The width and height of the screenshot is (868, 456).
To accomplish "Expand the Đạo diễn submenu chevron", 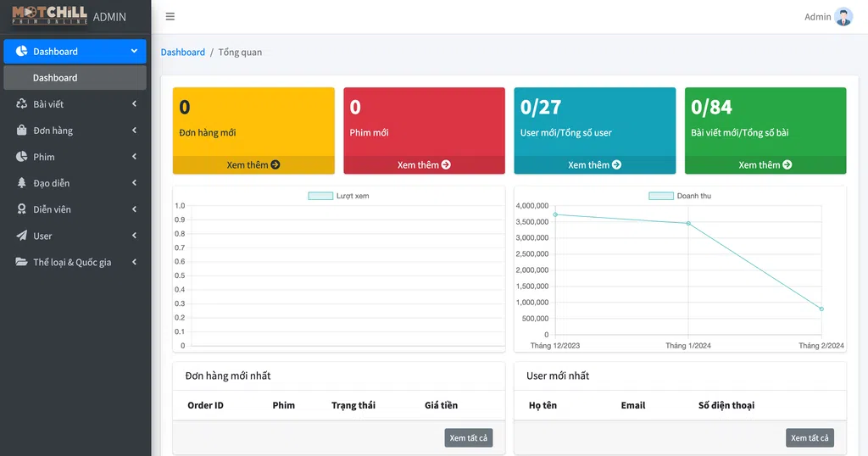I will pos(134,182).
